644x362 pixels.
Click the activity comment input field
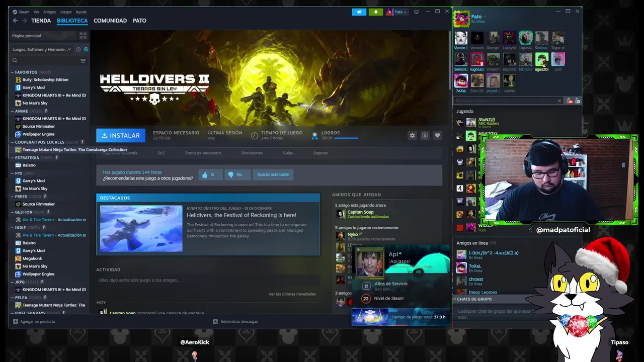(x=207, y=280)
